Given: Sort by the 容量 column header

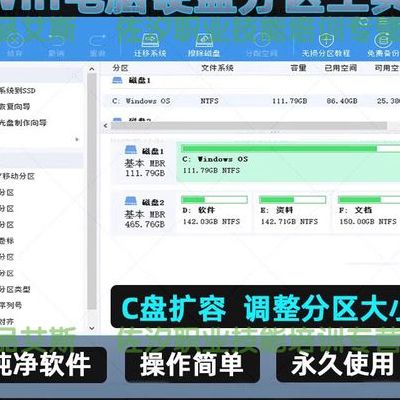Looking at the screenshot, I should tap(298, 68).
